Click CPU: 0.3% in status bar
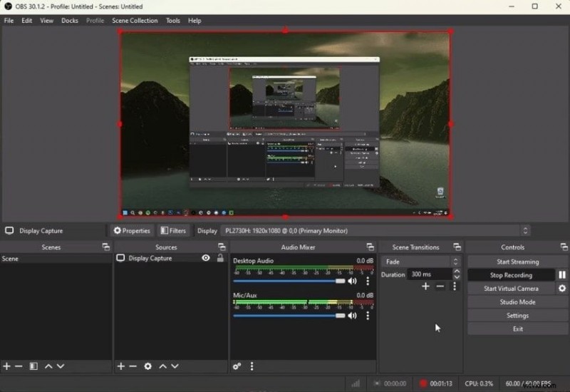 point(479,383)
